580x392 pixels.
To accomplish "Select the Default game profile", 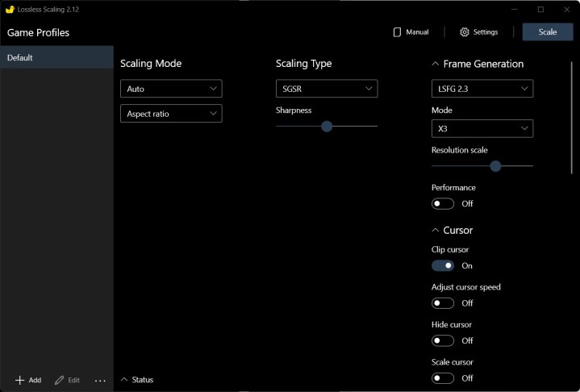I will 56,58.
